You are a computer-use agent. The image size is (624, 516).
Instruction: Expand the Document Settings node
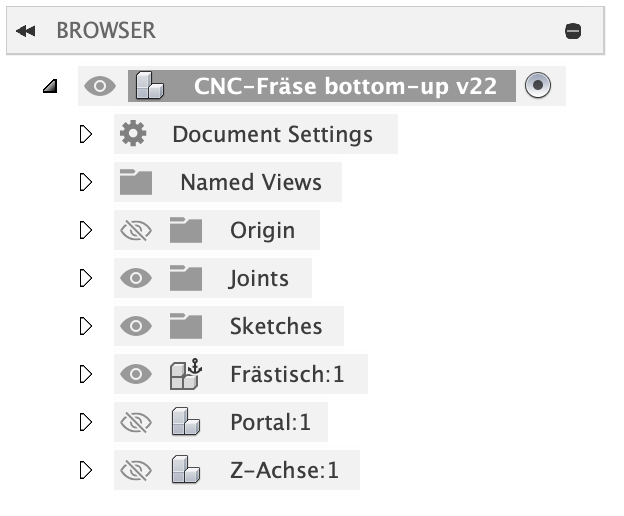[85, 134]
